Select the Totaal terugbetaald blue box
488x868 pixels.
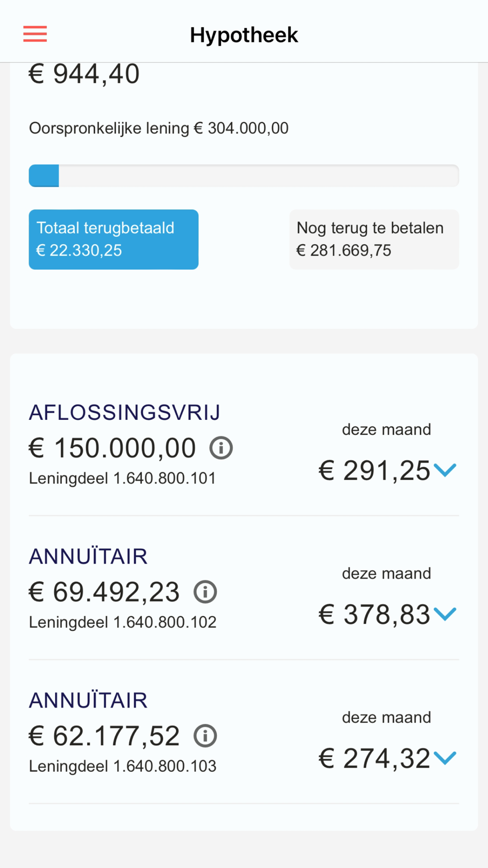[x=114, y=239]
